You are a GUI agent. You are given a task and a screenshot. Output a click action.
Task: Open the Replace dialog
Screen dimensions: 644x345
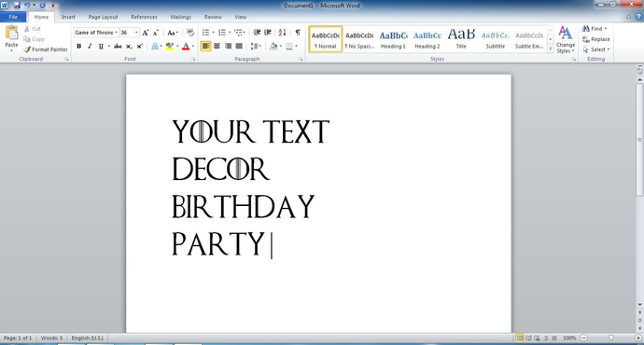[596, 39]
